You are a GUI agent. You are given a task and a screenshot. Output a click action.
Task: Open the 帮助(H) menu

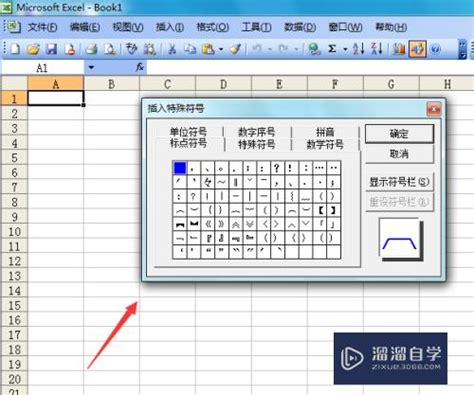pyautogui.click(x=391, y=27)
